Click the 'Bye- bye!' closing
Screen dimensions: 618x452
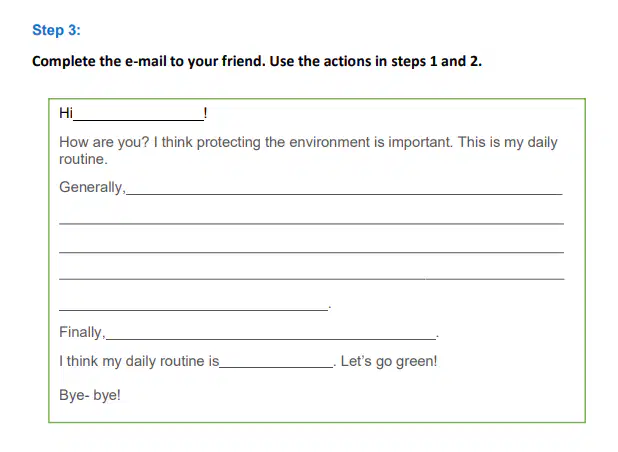(90, 395)
